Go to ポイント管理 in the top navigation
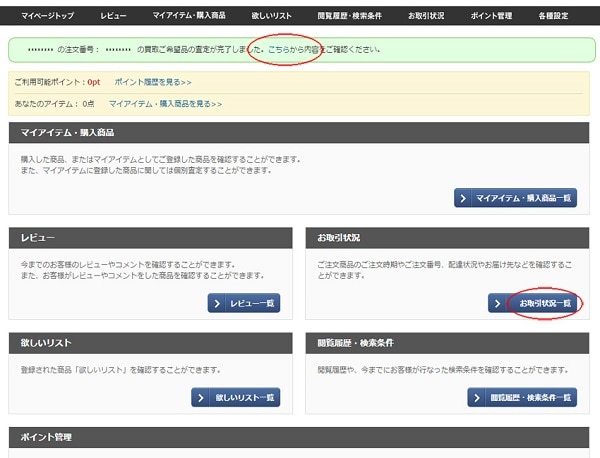This screenshot has height=458, width=600. pyautogui.click(x=491, y=16)
